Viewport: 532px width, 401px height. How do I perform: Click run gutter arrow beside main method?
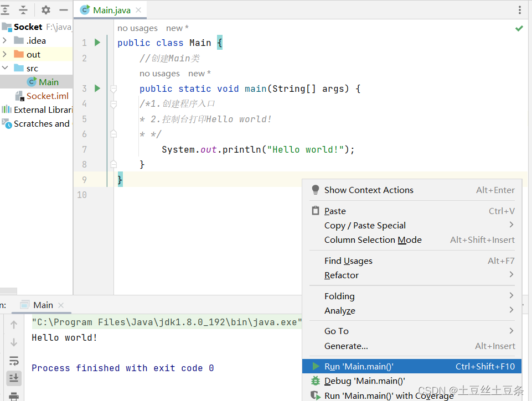point(97,88)
